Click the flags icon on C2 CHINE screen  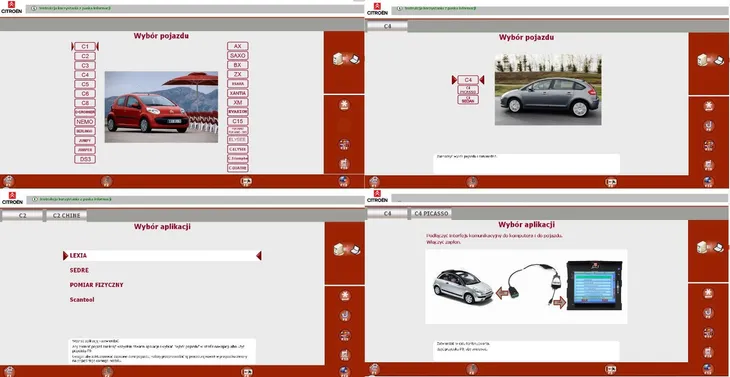(x=345, y=335)
